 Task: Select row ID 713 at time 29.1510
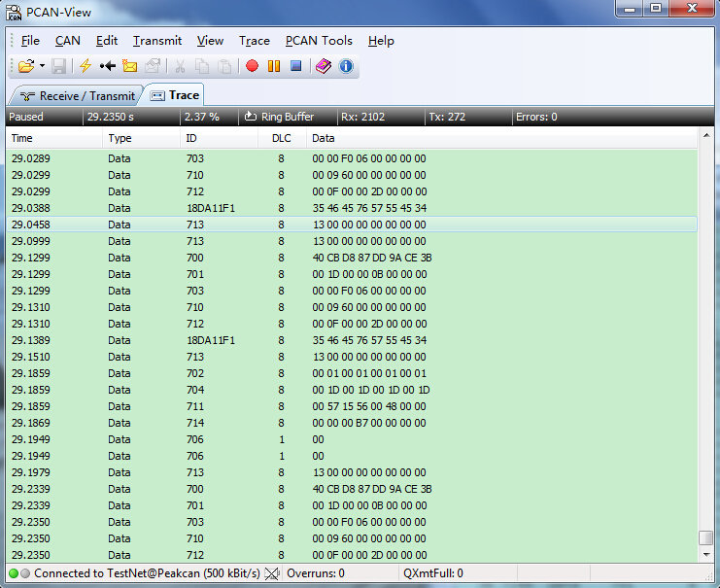352,357
